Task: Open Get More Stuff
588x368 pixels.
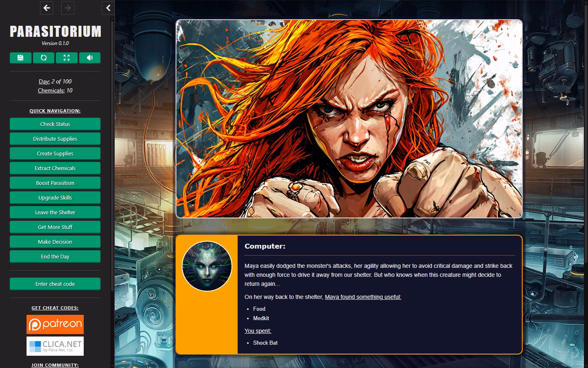Action: pos(55,227)
